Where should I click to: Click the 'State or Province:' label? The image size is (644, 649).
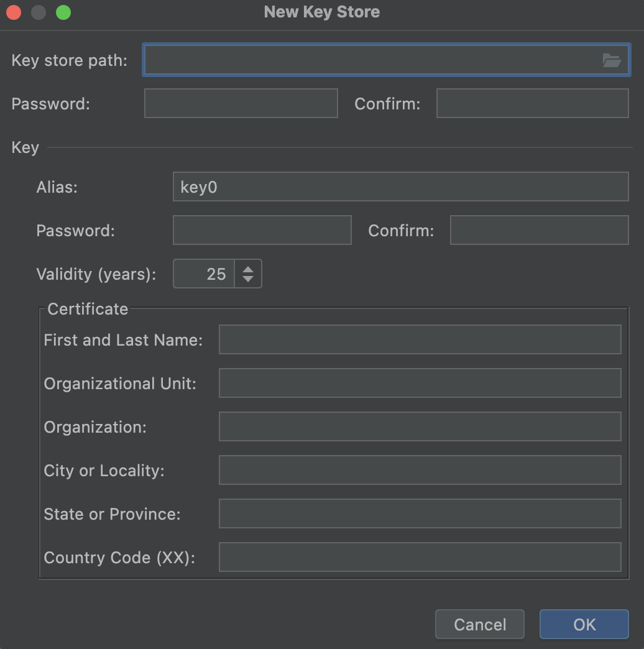(112, 514)
